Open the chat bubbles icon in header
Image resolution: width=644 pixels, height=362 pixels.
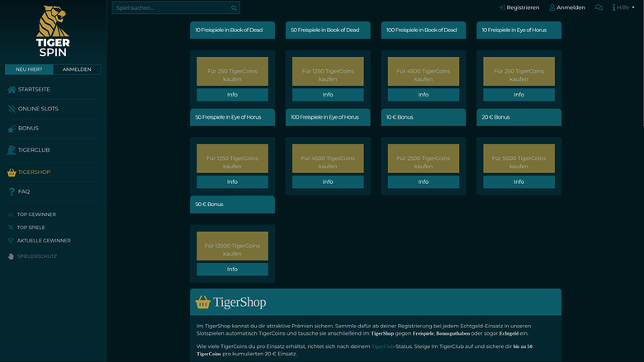(599, 7)
